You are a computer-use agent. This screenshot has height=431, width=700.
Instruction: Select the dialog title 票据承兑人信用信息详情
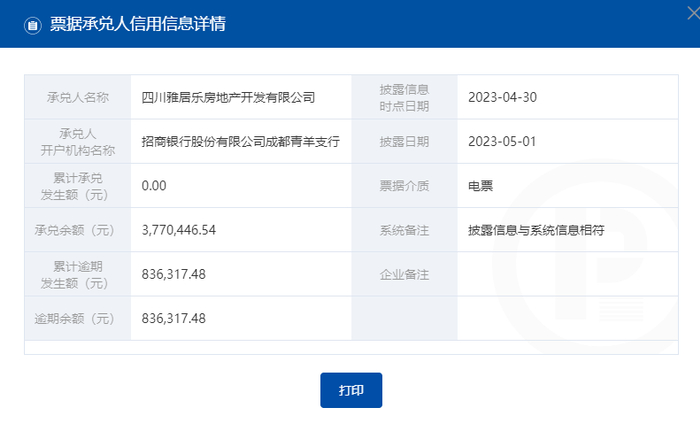[x=138, y=24]
